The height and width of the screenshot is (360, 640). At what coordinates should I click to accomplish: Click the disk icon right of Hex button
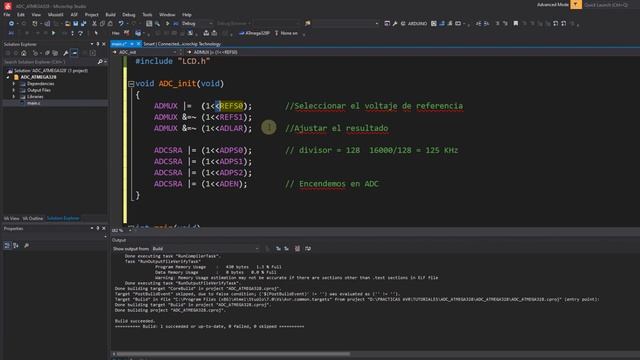click(x=138, y=33)
